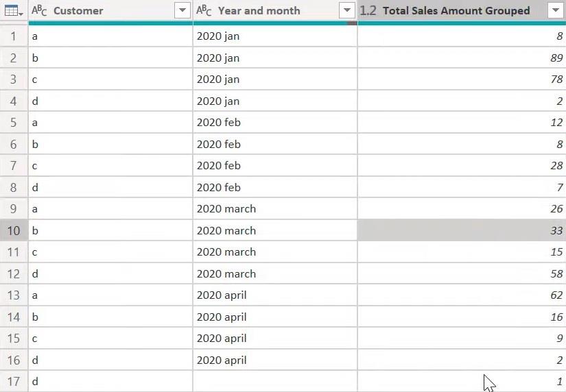Image resolution: width=566 pixels, height=392 pixels.
Task: Click Customer cell 'c' in row 3
Action: 110,79
